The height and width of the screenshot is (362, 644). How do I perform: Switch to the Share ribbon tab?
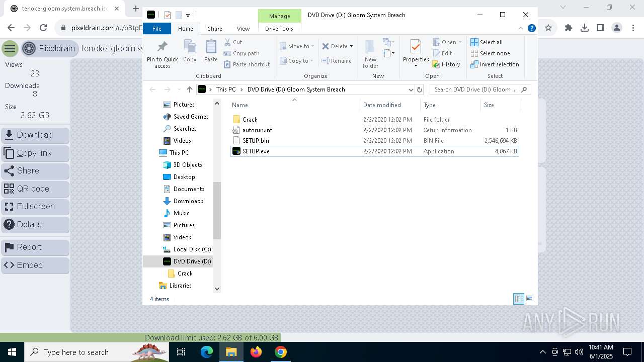tap(215, 29)
